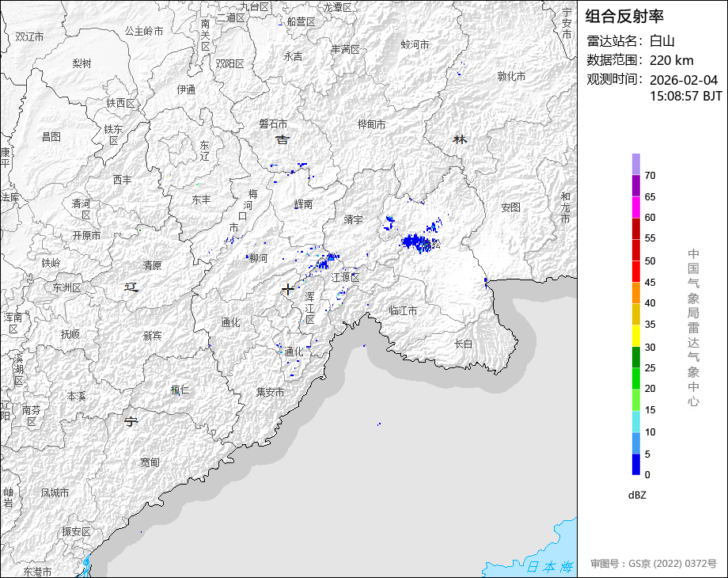Click the 丰满区 map label
This screenshot has height=578, width=728.
coord(345,49)
